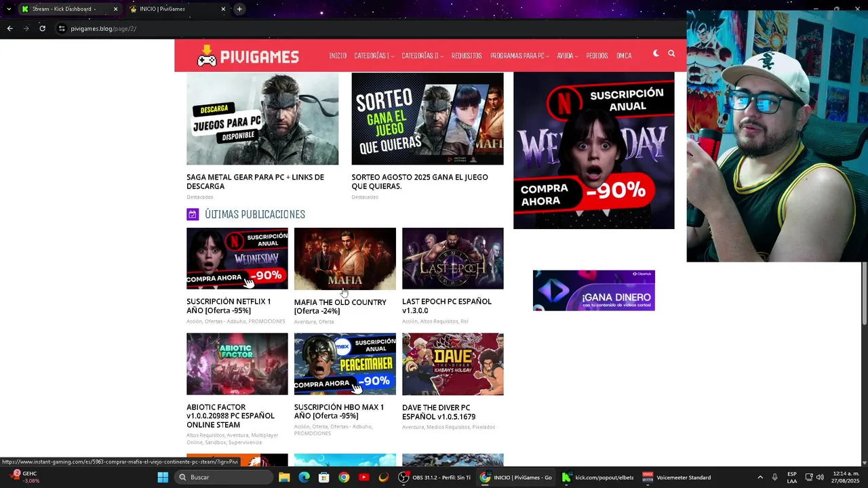The width and height of the screenshot is (868, 488).
Task: Show hidden tray icons chevron
Action: [760, 477]
